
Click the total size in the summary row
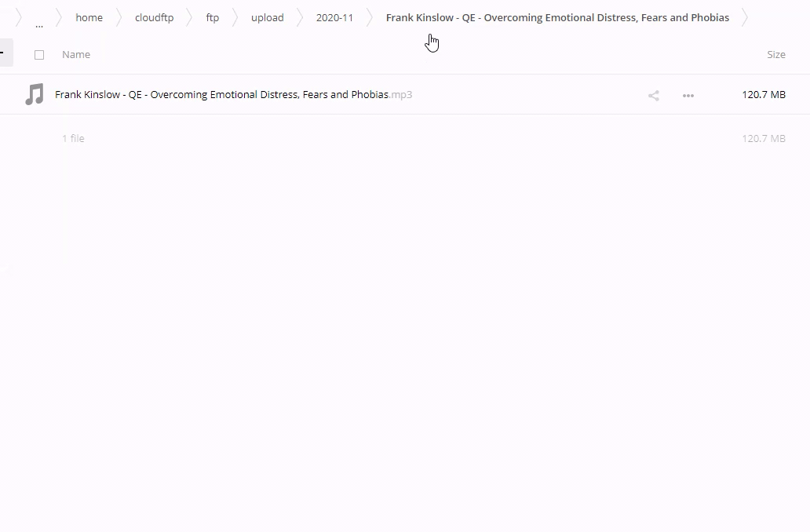(x=763, y=139)
